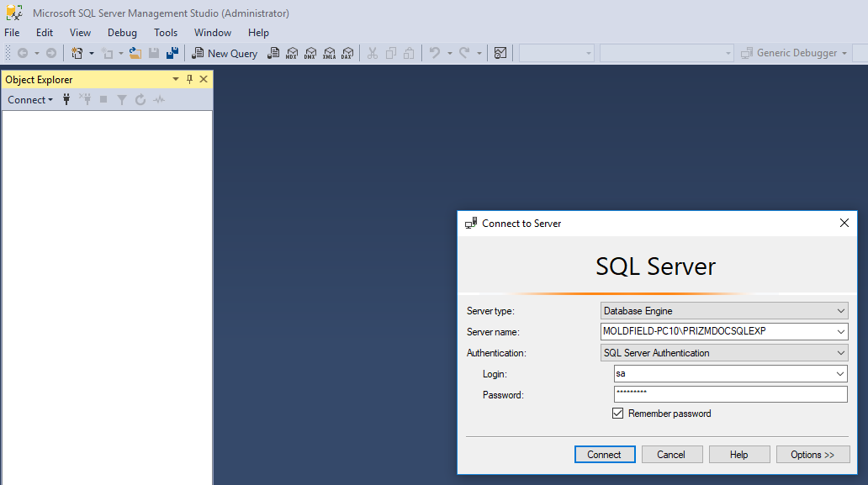Click the Refresh icon in Object Explorer
The image size is (868, 485).
point(140,99)
